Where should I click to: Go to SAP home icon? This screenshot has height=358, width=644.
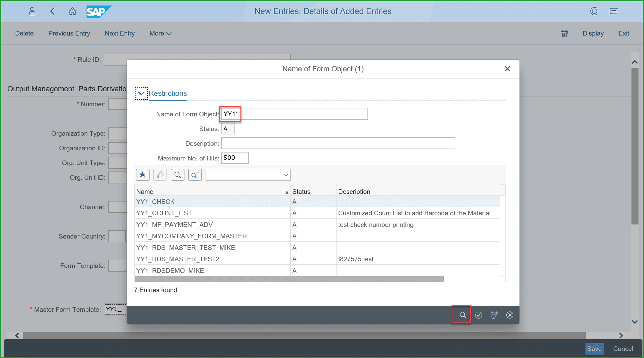73,11
